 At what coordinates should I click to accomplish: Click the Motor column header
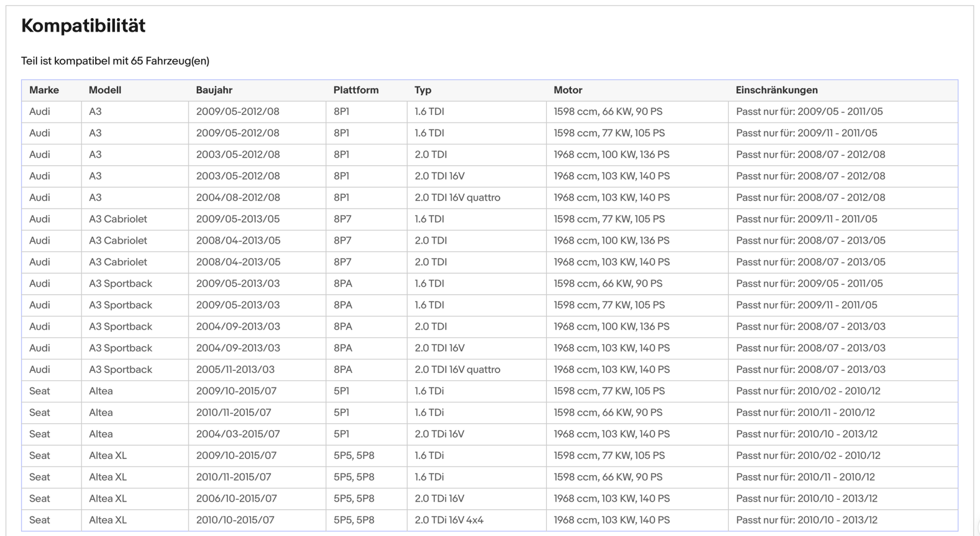pos(568,90)
